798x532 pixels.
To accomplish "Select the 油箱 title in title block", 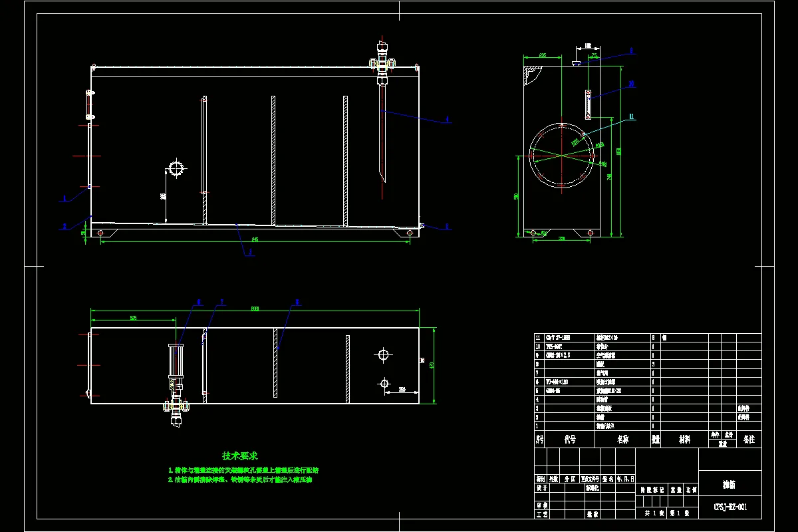I will point(730,485).
